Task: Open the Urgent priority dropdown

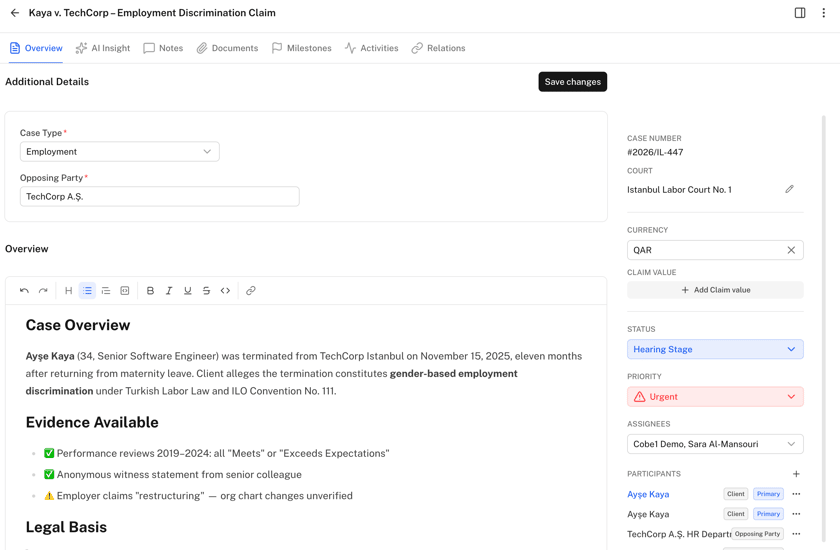Action: click(x=715, y=397)
